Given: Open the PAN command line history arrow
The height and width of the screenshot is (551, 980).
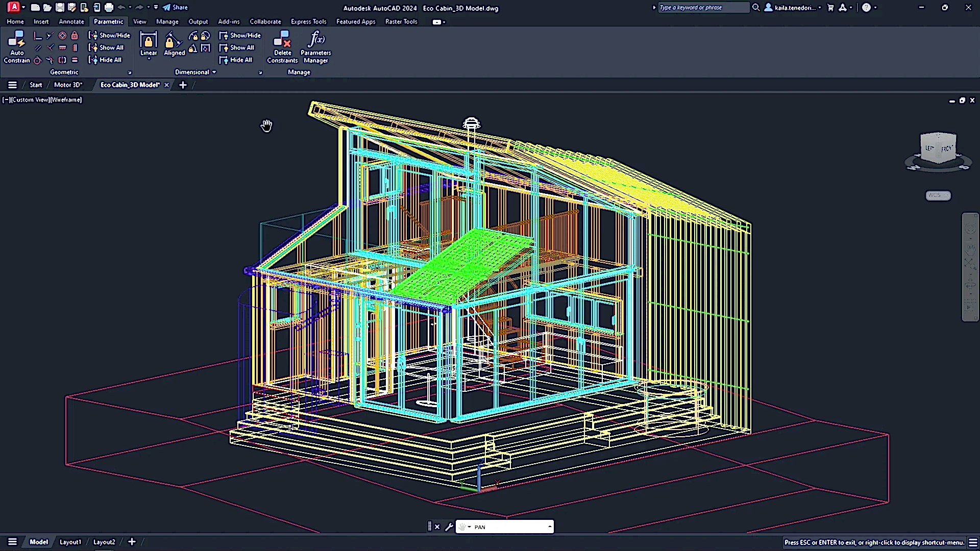Looking at the screenshot, I should (x=550, y=527).
